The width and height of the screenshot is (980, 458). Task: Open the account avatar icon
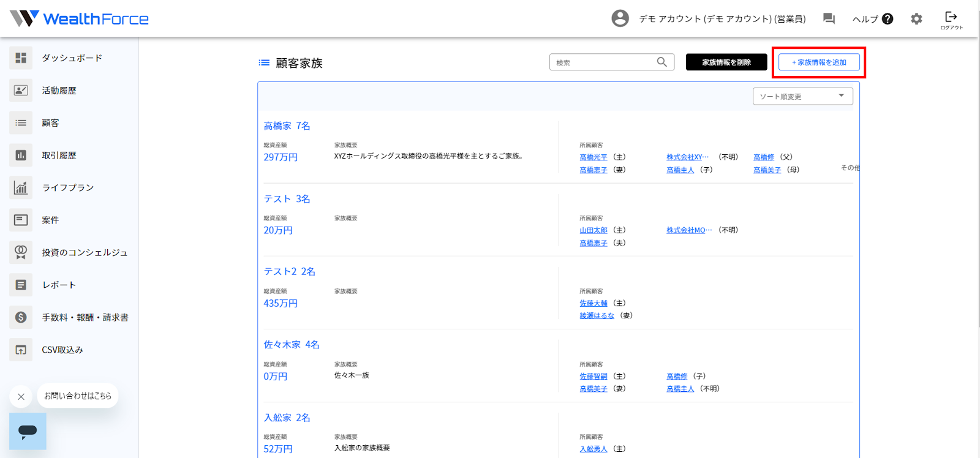[x=620, y=18]
